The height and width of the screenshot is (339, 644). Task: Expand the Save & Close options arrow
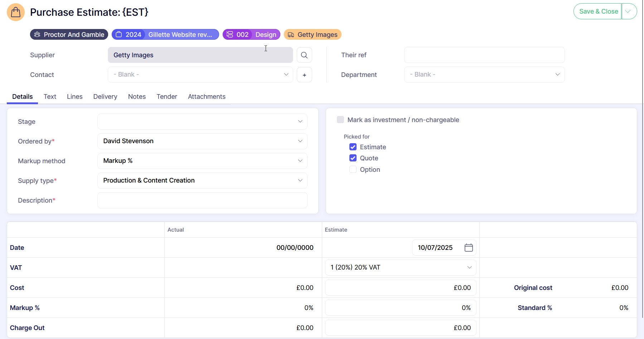point(628,11)
